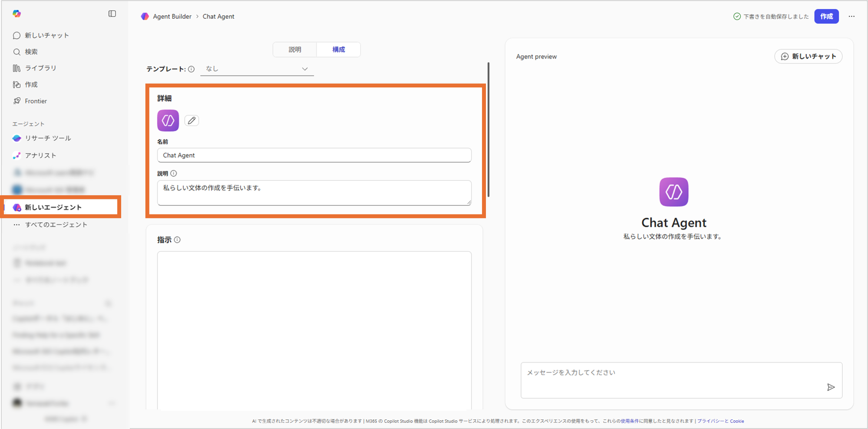Open the 使用条件 terms link
Viewport: 868px width, 429px height.
(629, 421)
